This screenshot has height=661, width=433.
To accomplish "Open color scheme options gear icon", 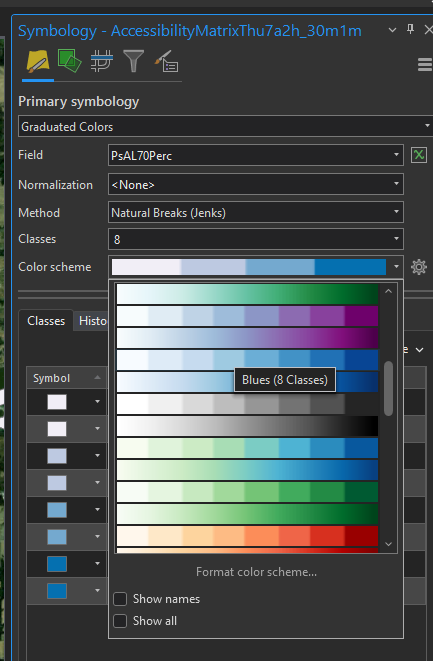I will (x=419, y=267).
